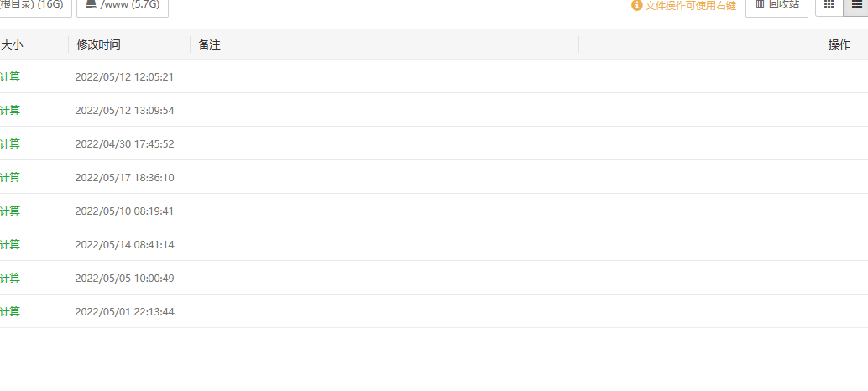Sort files by 修改时间 column header
868x391 pixels.
pos(98,44)
